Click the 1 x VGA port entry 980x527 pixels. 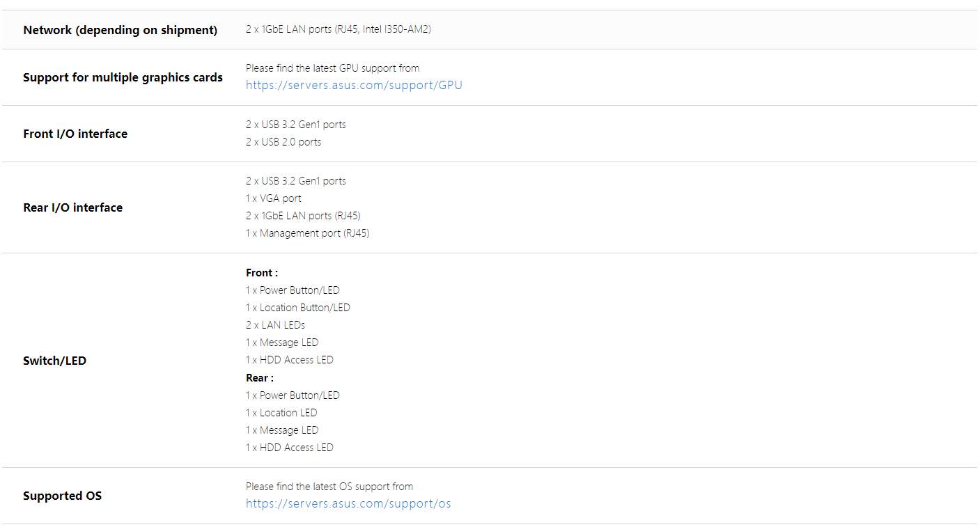tap(274, 198)
